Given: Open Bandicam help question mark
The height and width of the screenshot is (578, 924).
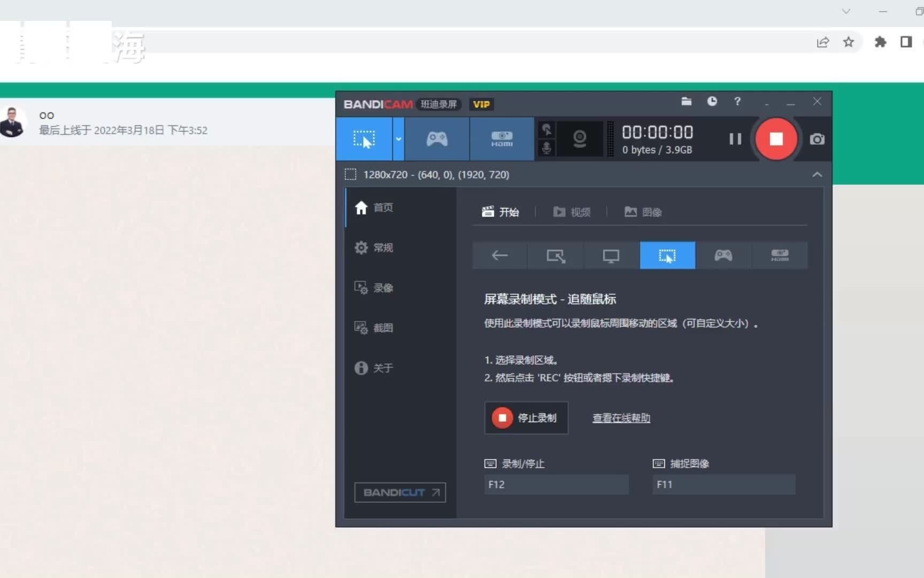Looking at the screenshot, I should 737,101.
